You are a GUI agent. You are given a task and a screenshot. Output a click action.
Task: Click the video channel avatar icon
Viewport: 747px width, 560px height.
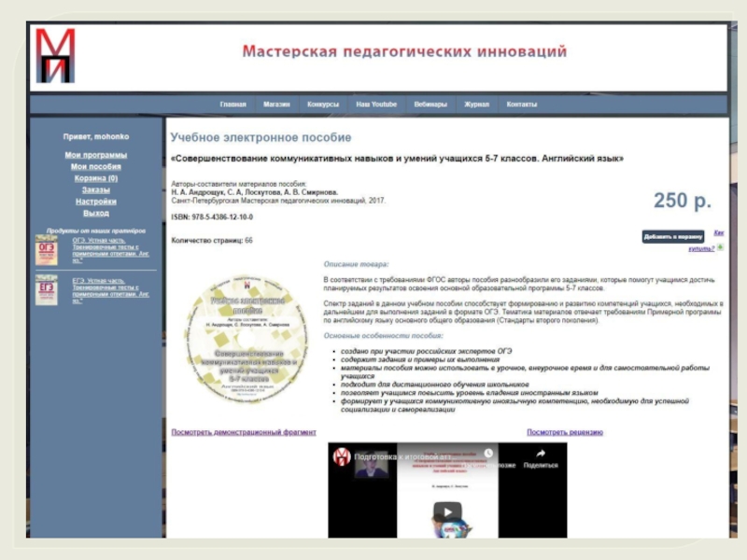(342, 455)
